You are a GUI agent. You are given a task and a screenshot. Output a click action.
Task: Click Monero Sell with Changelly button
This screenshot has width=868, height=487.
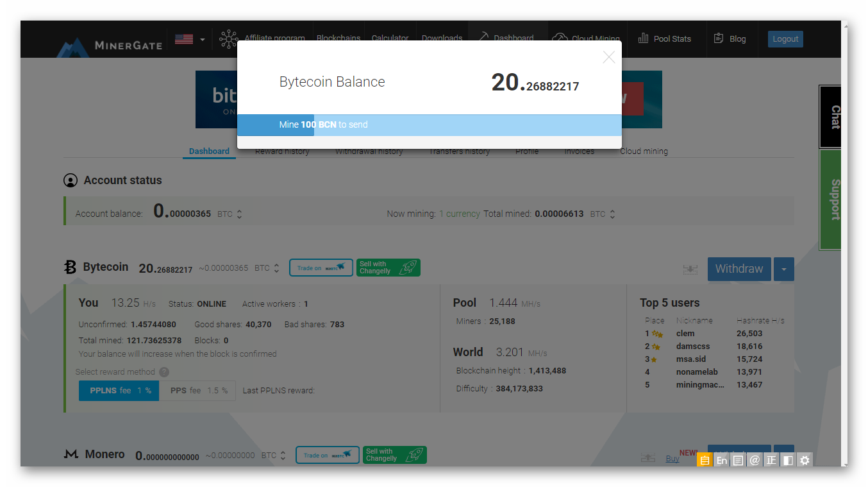tap(394, 455)
